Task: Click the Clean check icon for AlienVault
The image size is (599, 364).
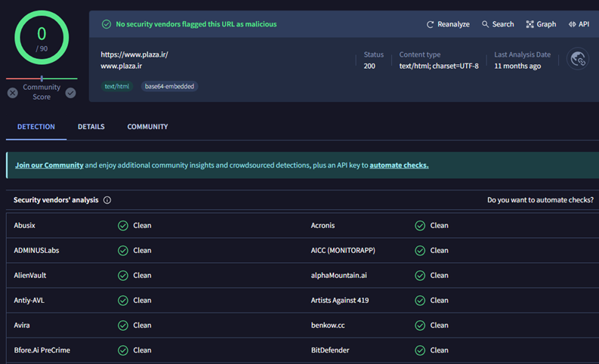Action: pyautogui.click(x=123, y=276)
